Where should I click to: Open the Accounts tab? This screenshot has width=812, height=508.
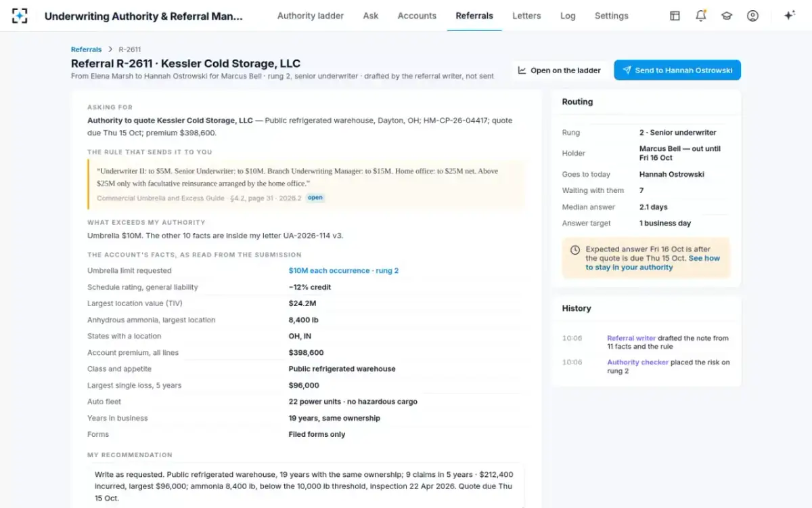[x=417, y=16]
